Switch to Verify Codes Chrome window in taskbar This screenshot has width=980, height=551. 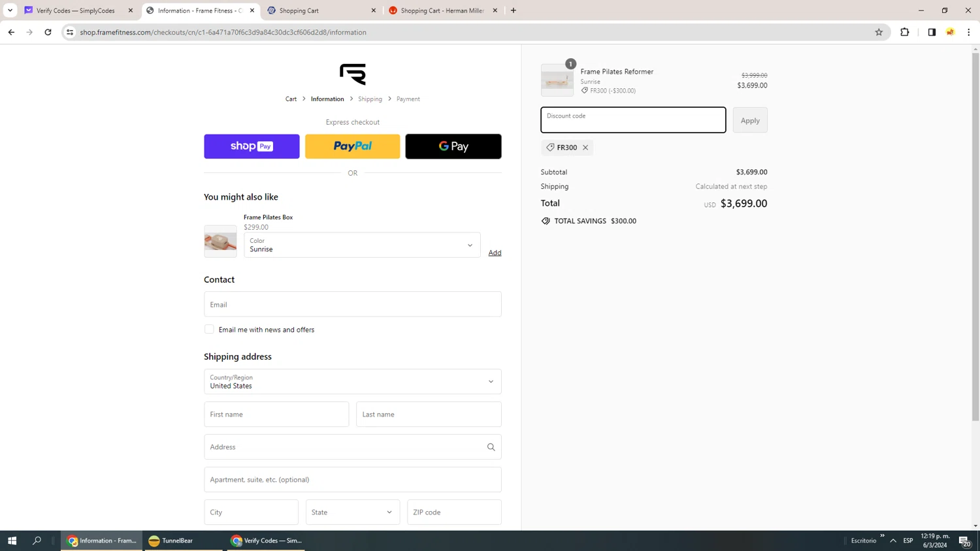coord(266,541)
